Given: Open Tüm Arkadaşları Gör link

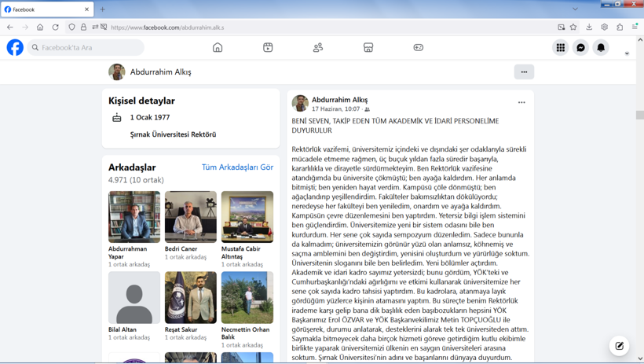Looking at the screenshot, I should click(237, 167).
